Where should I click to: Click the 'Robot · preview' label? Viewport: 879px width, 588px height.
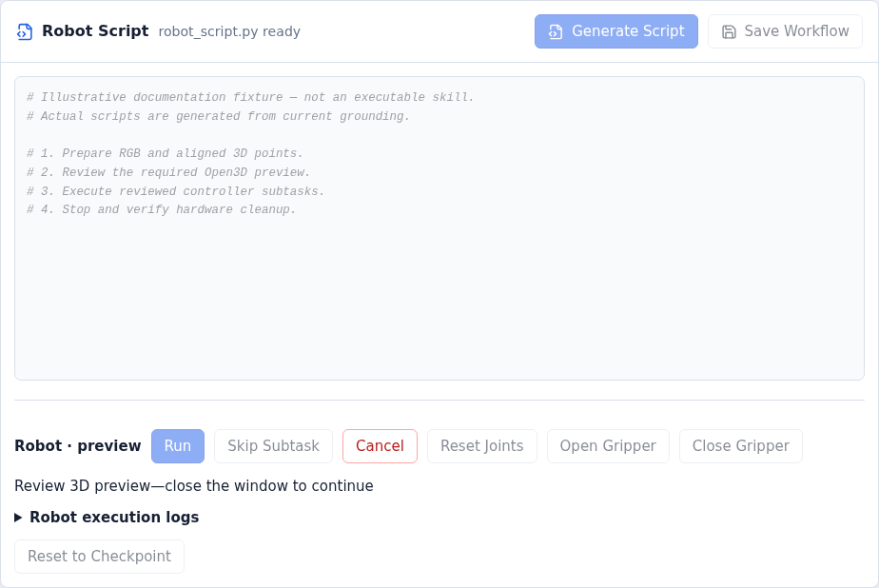tap(78, 446)
